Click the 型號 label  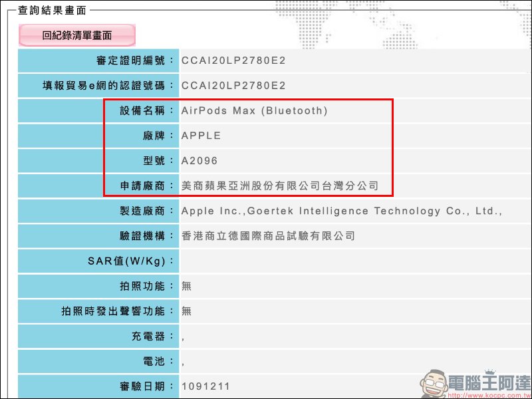pos(158,160)
